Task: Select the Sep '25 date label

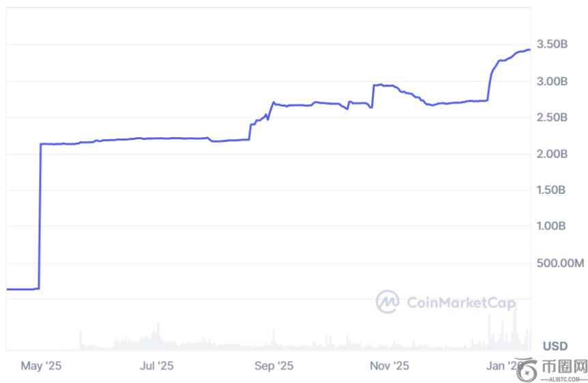Action: pos(274,366)
